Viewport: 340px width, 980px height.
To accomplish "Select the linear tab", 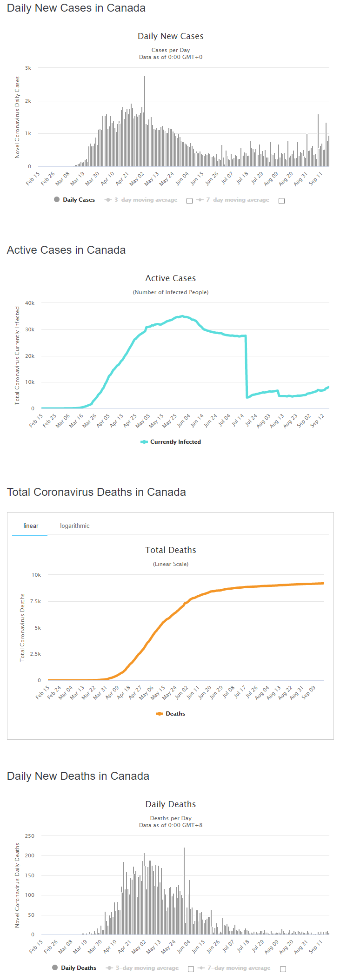I will pyautogui.click(x=31, y=526).
